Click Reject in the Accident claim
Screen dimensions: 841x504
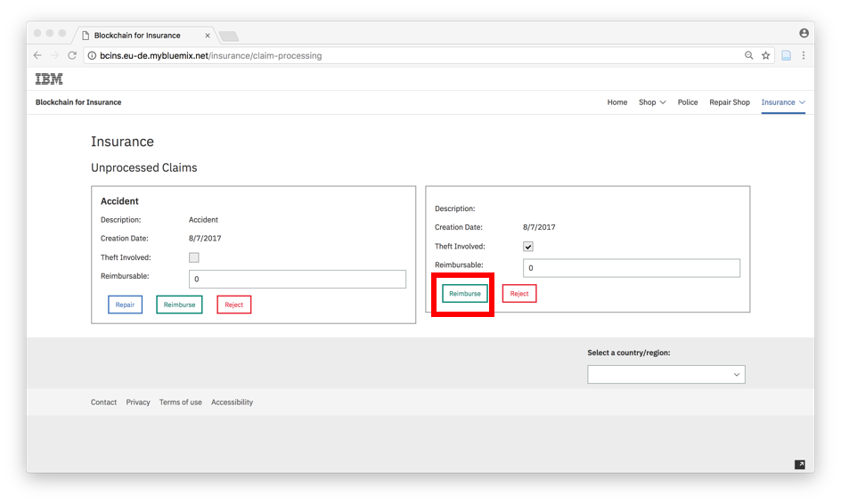tap(233, 305)
